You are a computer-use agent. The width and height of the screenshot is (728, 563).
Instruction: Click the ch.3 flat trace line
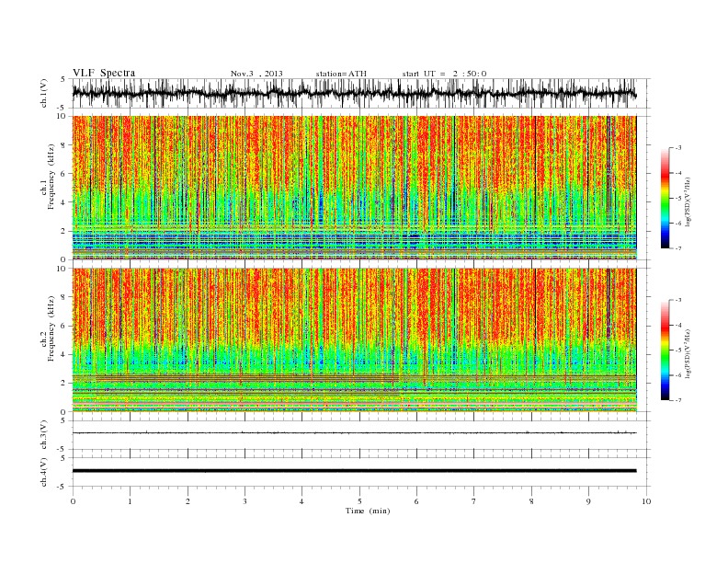(x=354, y=433)
